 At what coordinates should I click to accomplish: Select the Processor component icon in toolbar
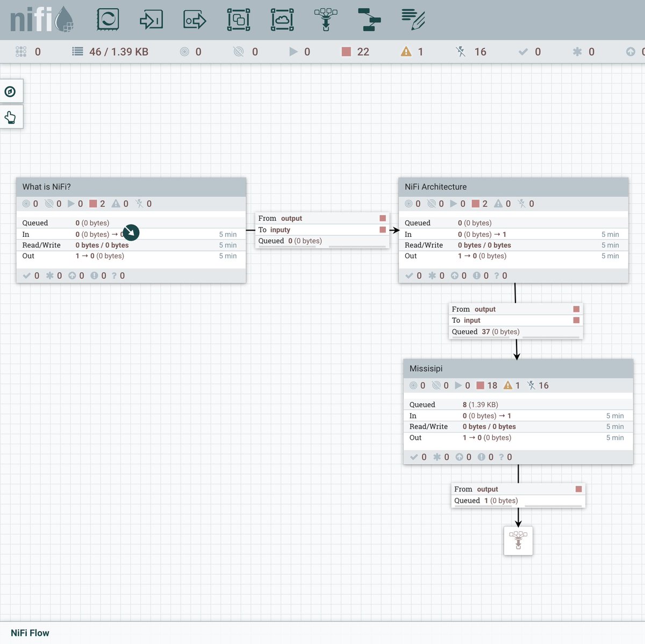pos(107,20)
